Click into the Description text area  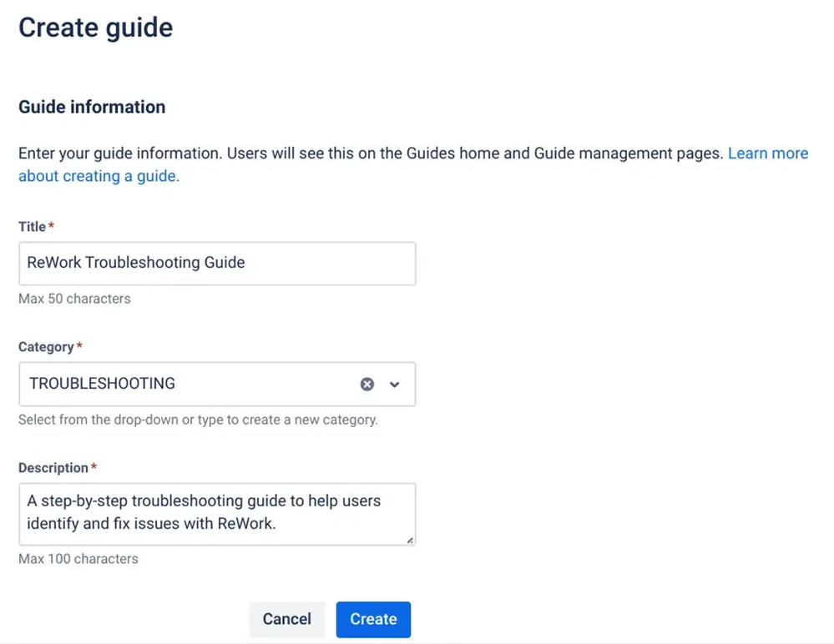(x=217, y=514)
